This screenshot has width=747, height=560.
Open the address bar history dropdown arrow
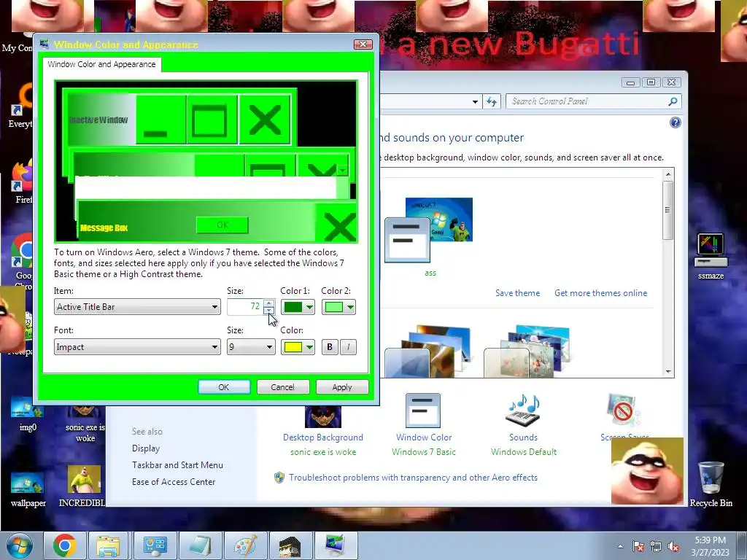tap(475, 101)
